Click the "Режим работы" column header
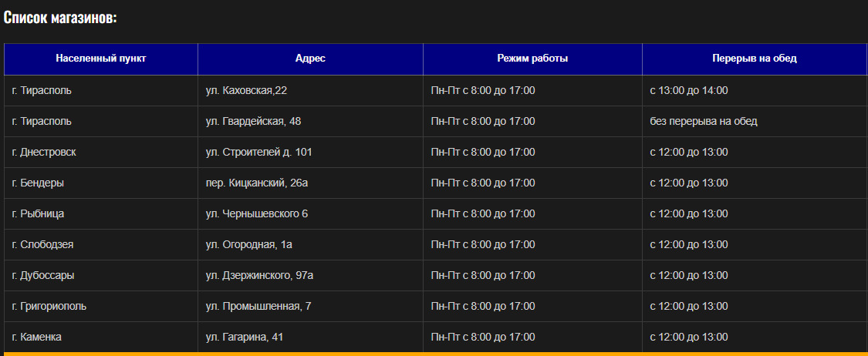Image resolution: width=868 pixels, height=356 pixels. (x=532, y=59)
